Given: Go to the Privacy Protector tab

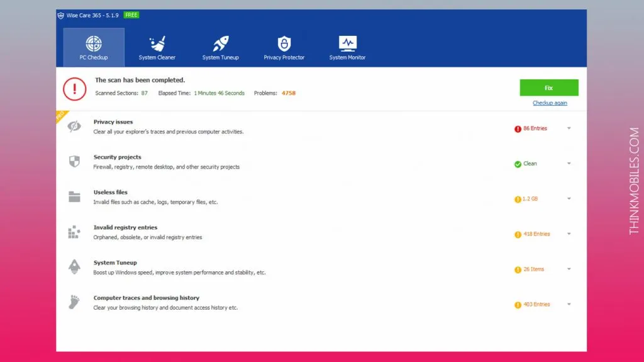Looking at the screenshot, I should pos(284,47).
